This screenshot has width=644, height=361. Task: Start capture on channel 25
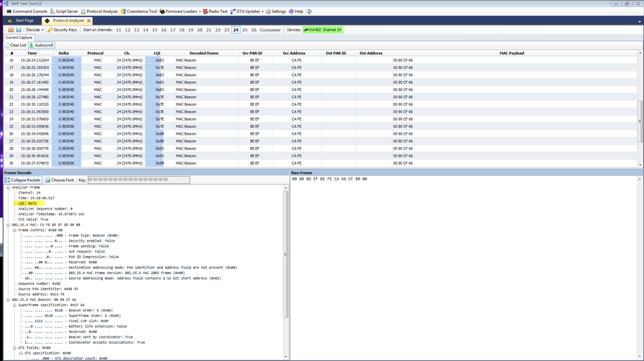pyautogui.click(x=245, y=30)
